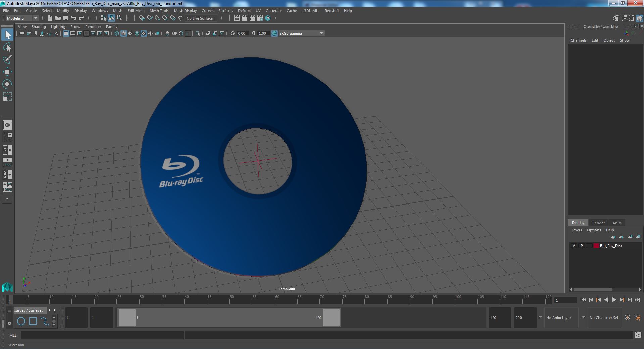Switch to the Anim layer tab
The width and height of the screenshot is (644, 349).
pyautogui.click(x=617, y=223)
